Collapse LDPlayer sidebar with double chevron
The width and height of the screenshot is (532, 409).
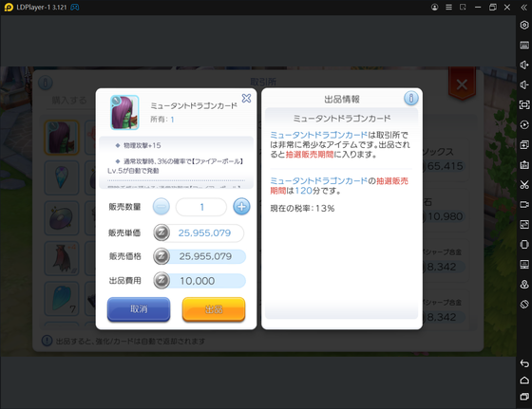click(524, 8)
